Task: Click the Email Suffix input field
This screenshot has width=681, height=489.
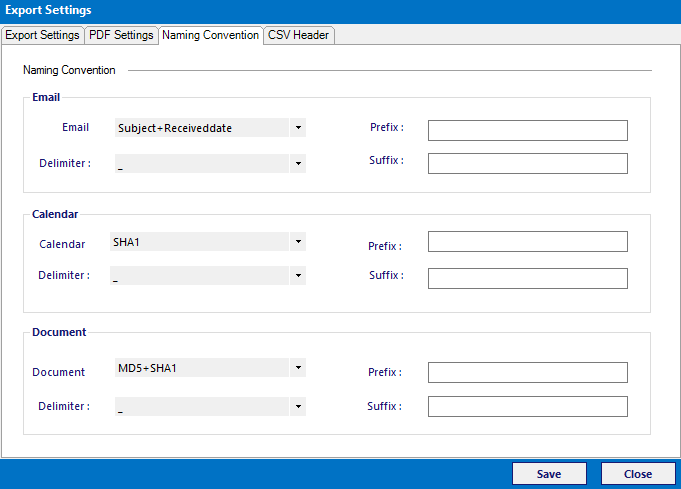Action: click(528, 163)
